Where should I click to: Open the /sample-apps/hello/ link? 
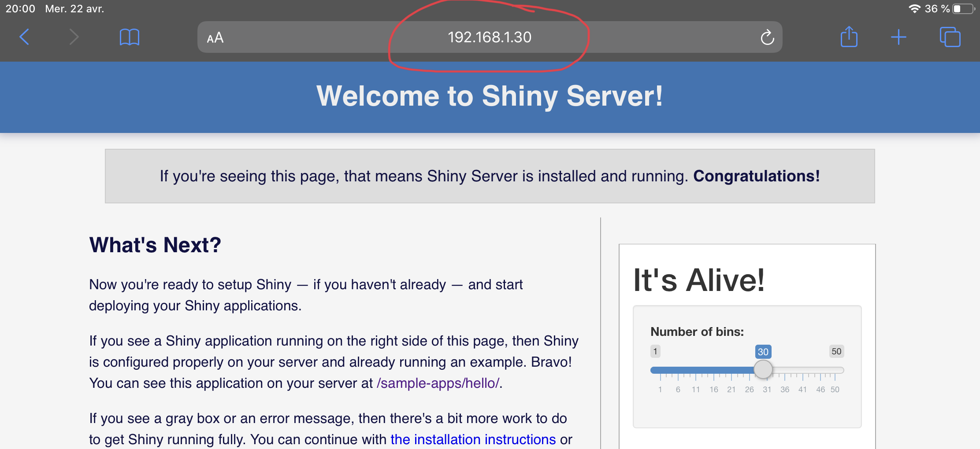438,383
